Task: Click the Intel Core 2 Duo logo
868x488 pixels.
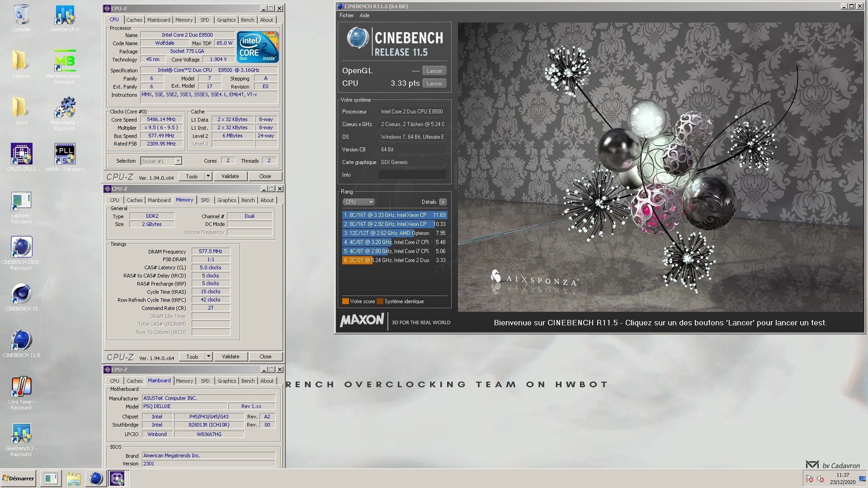Action: (x=258, y=47)
